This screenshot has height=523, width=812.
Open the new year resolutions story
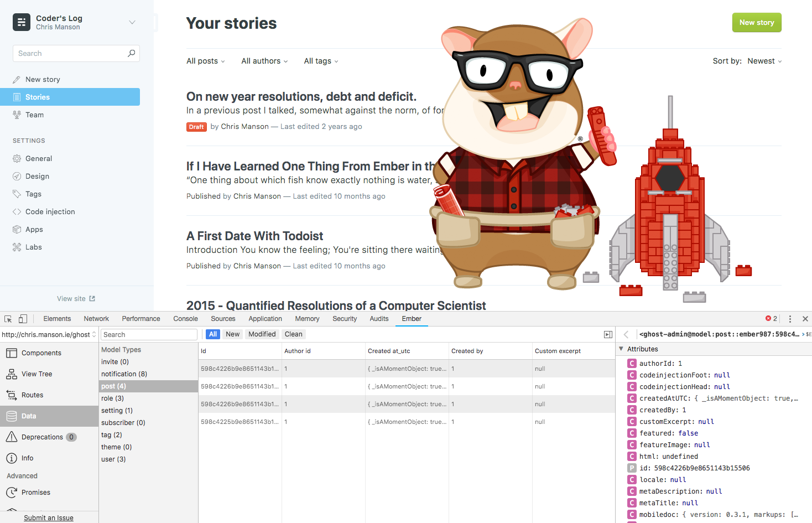pos(301,96)
